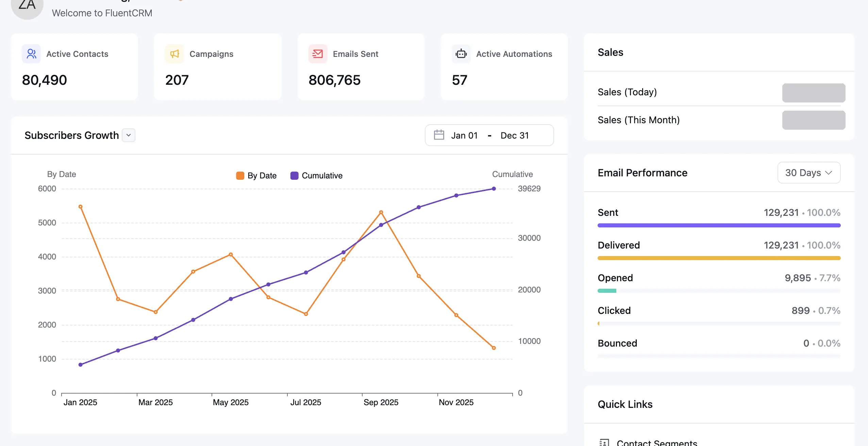Screen dimensions: 868x446
Task: Click the Welcome to FluentCRM text
Action: click(x=102, y=13)
